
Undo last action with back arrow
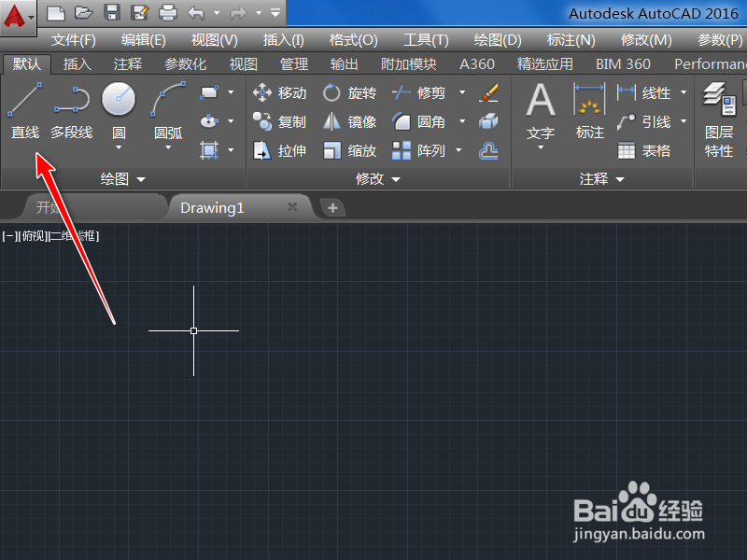(x=196, y=13)
